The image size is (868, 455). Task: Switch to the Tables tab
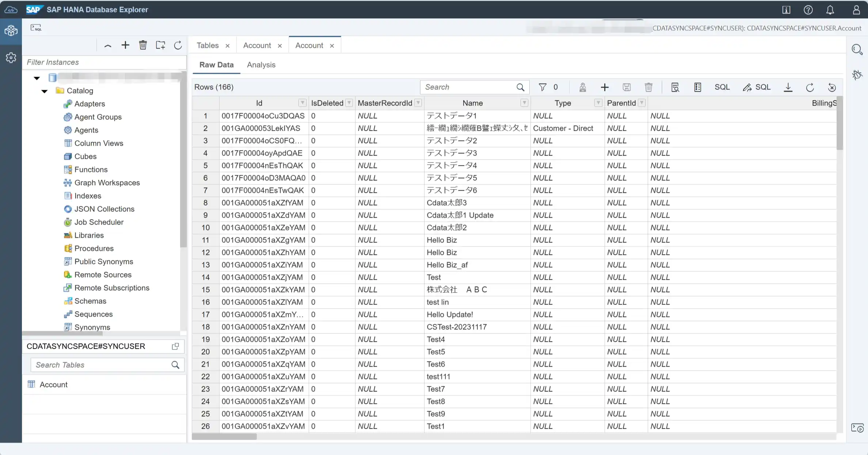[x=208, y=46]
